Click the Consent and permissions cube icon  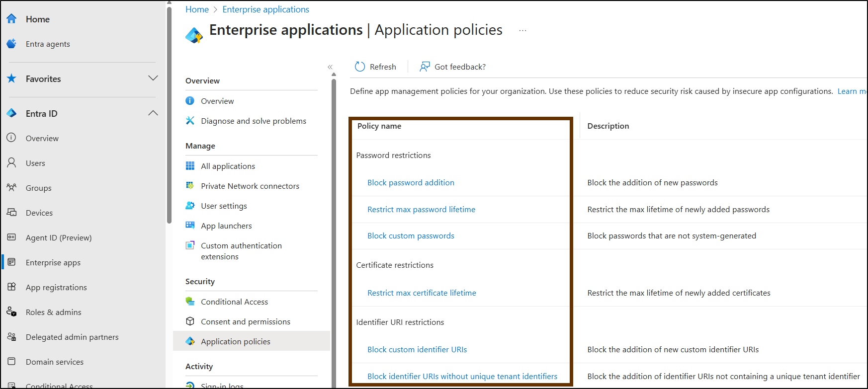click(190, 321)
